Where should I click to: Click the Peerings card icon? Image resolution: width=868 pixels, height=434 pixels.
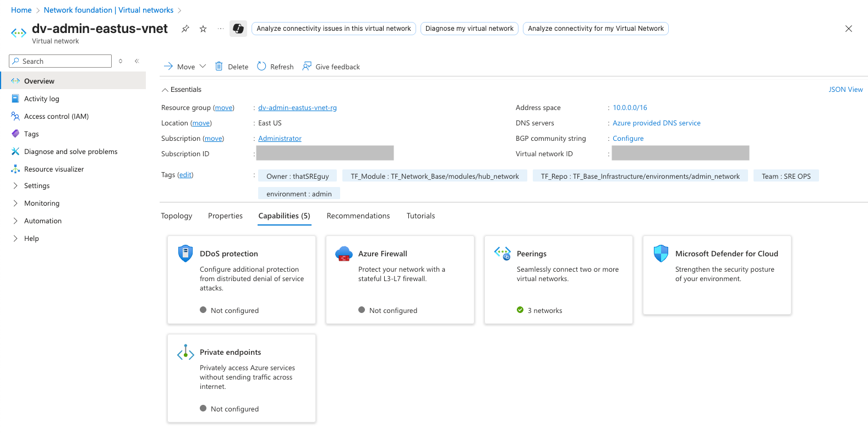(503, 253)
